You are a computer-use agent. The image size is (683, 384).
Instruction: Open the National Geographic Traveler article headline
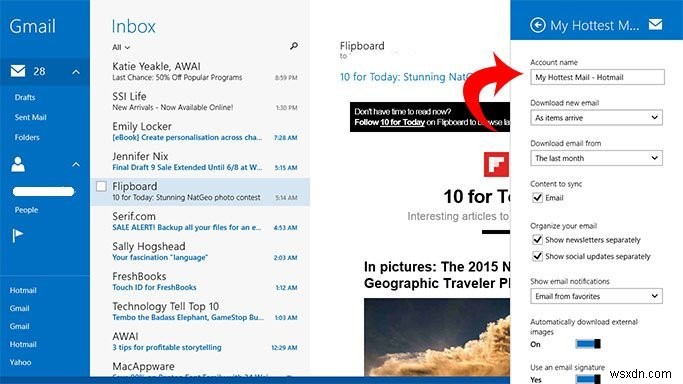click(x=437, y=275)
